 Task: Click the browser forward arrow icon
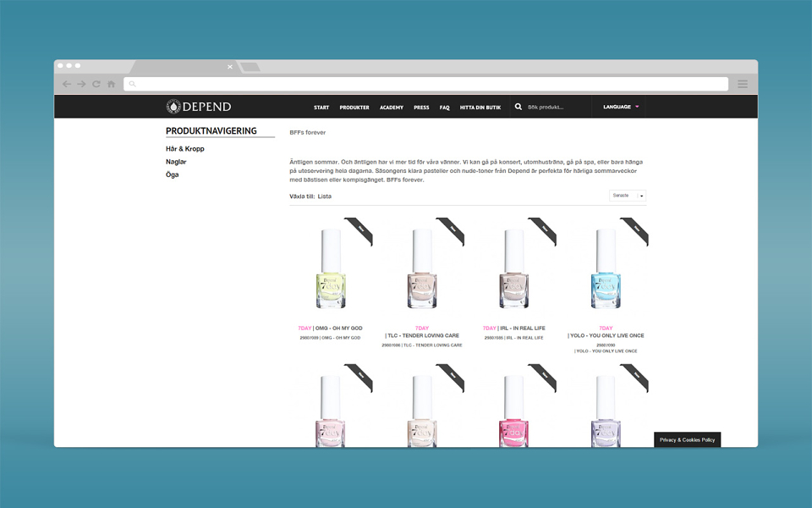coord(81,84)
